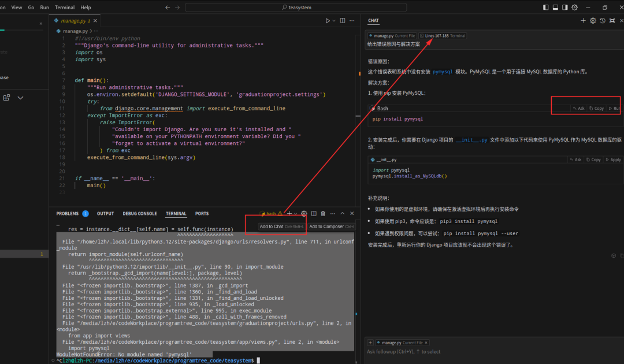The width and height of the screenshot is (624, 364).
Task: Toggle the secondary side bar layout icon
Action: coord(564,7)
